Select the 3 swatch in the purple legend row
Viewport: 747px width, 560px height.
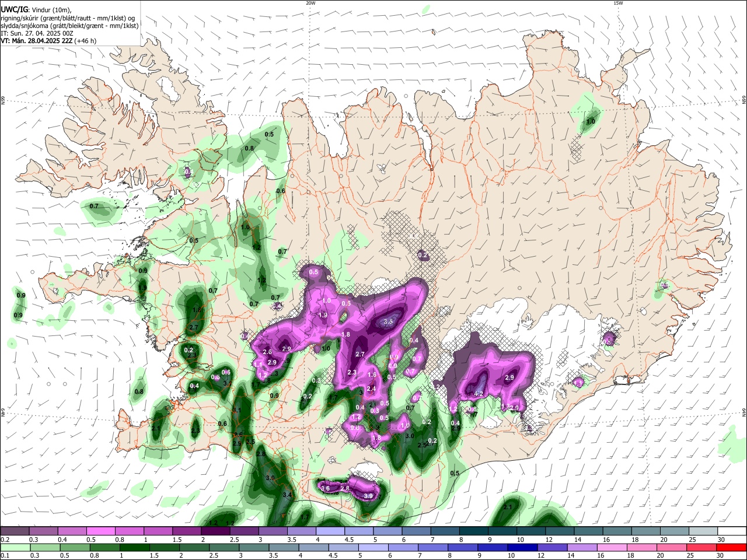pos(272,531)
